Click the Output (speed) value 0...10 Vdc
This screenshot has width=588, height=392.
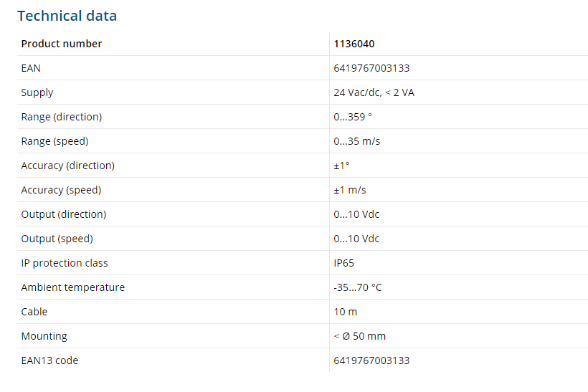point(356,239)
